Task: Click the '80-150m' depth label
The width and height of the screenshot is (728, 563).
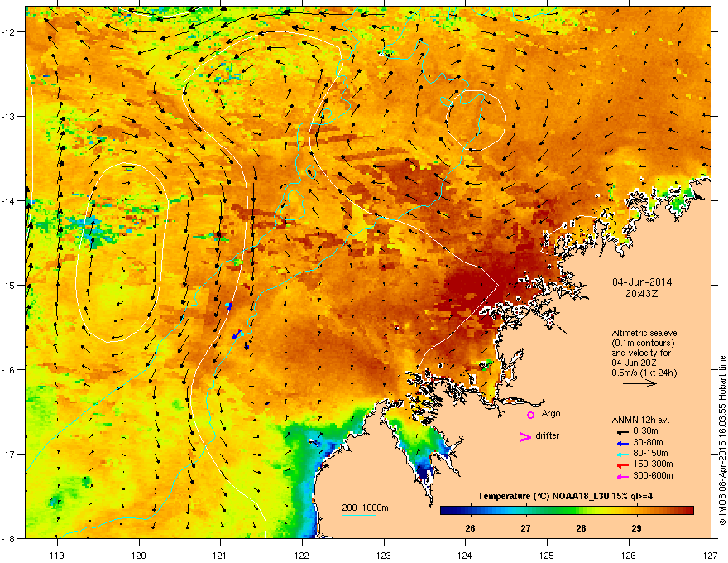Action: pyautogui.click(x=650, y=454)
